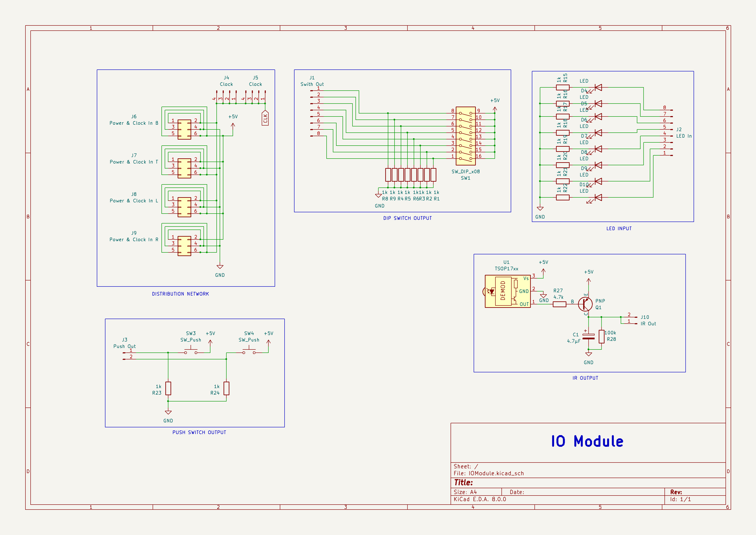Select the J7 six-pin connector symbol

[184, 168]
